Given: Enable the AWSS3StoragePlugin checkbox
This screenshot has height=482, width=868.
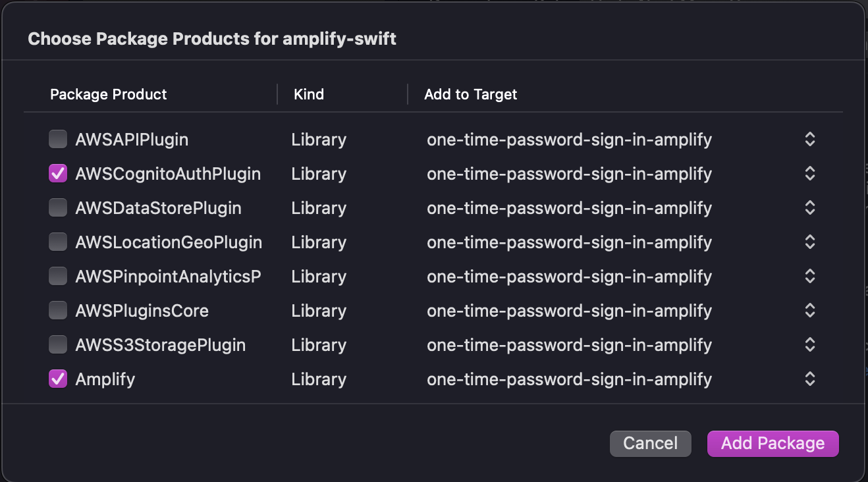Looking at the screenshot, I should [58, 345].
